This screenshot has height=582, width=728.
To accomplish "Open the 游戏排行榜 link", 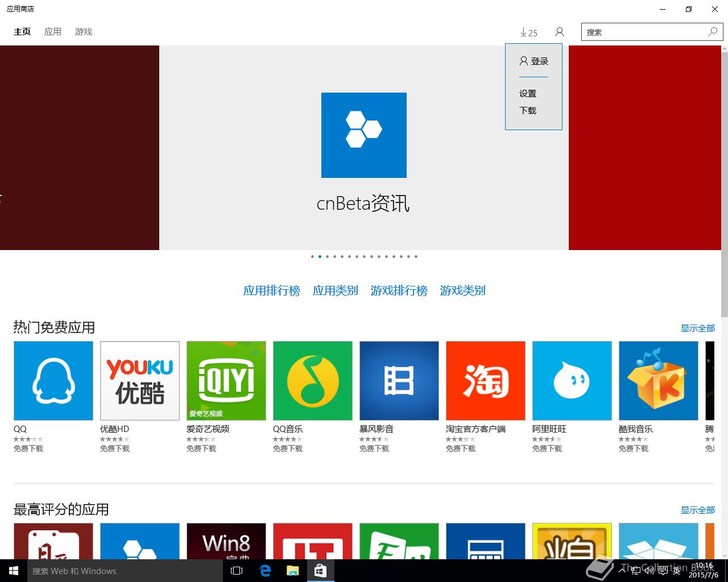I will 399,290.
